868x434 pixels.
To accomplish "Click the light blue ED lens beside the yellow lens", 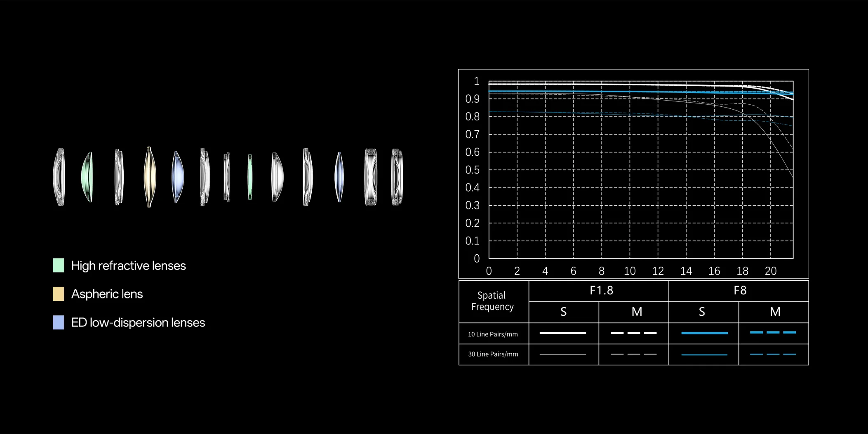I will click(177, 177).
